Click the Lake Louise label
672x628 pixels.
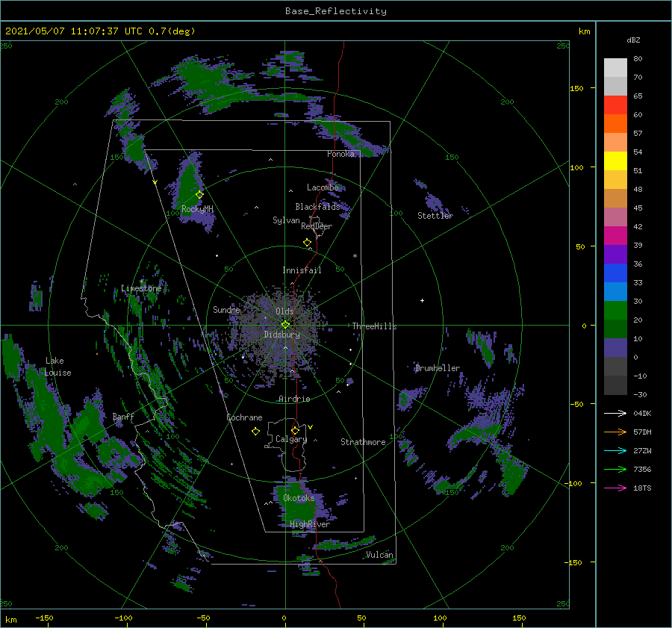point(57,367)
